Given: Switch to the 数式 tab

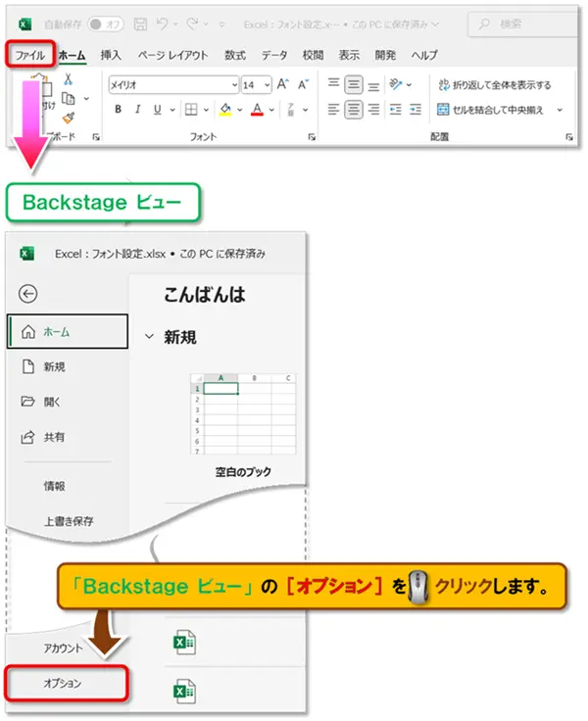Looking at the screenshot, I should (x=235, y=55).
